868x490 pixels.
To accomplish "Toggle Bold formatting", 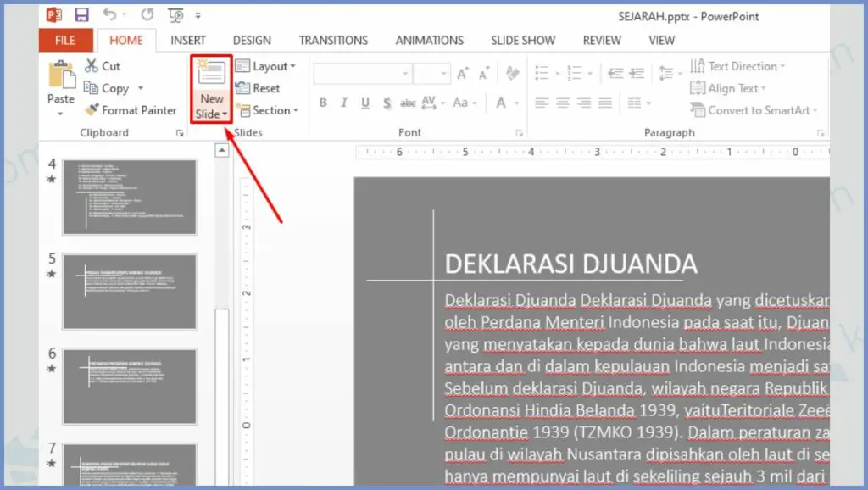I will pos(323,103).
